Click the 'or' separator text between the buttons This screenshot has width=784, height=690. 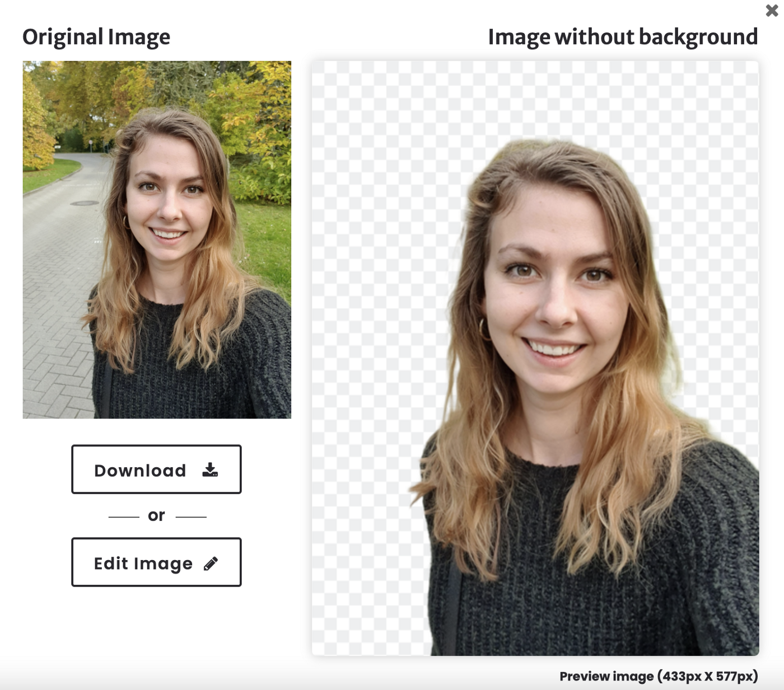coord(156,515)
